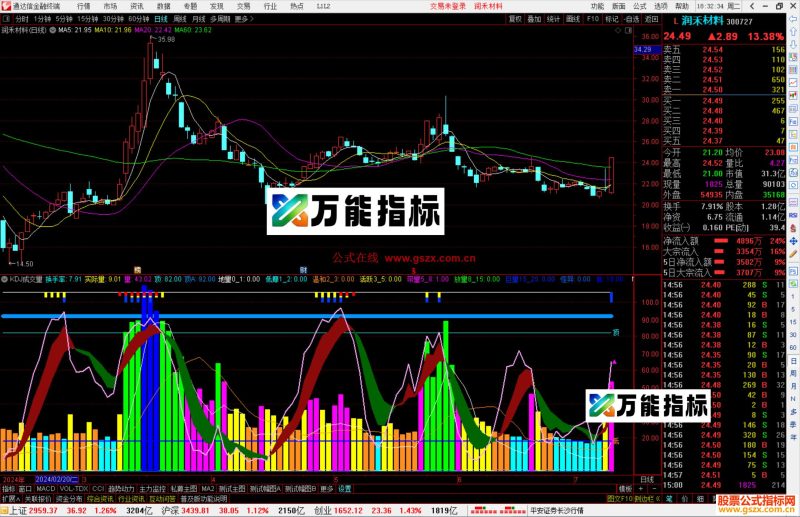Image resolution: width=800 pixels, height=517 pixels.
Task: Select the MACD indicator tab
Action: [45, 488]
